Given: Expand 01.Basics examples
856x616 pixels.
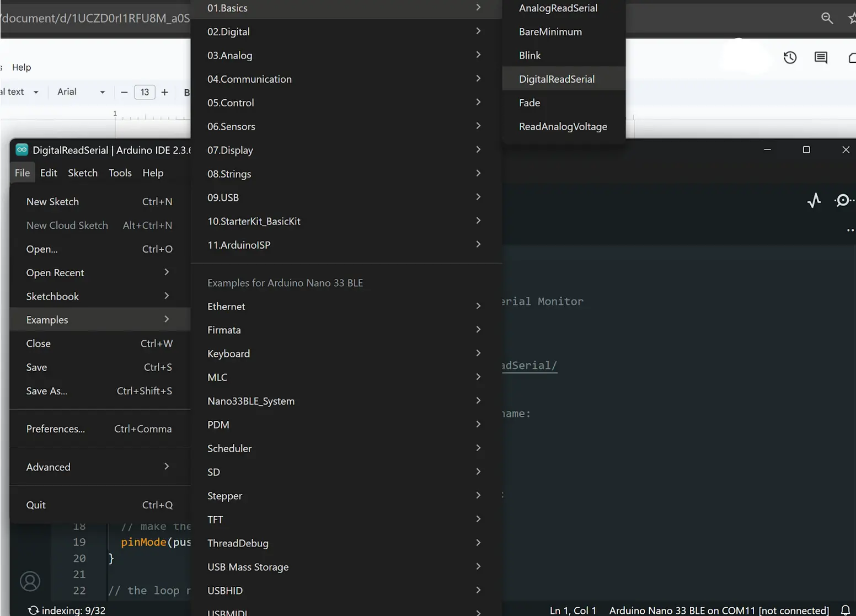Looking at the screenshot, I should tap(346, 8).
